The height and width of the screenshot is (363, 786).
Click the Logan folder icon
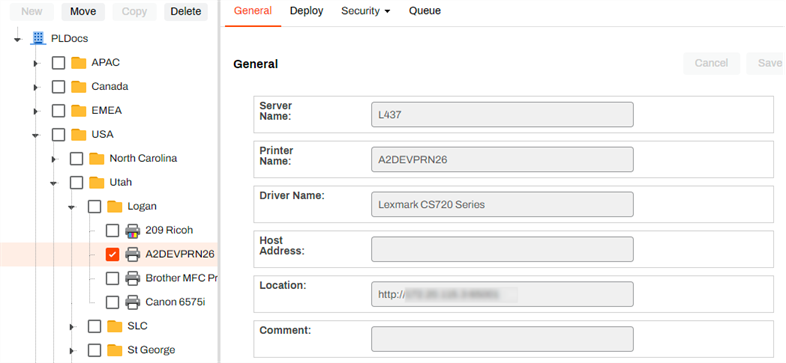point(115,206)
